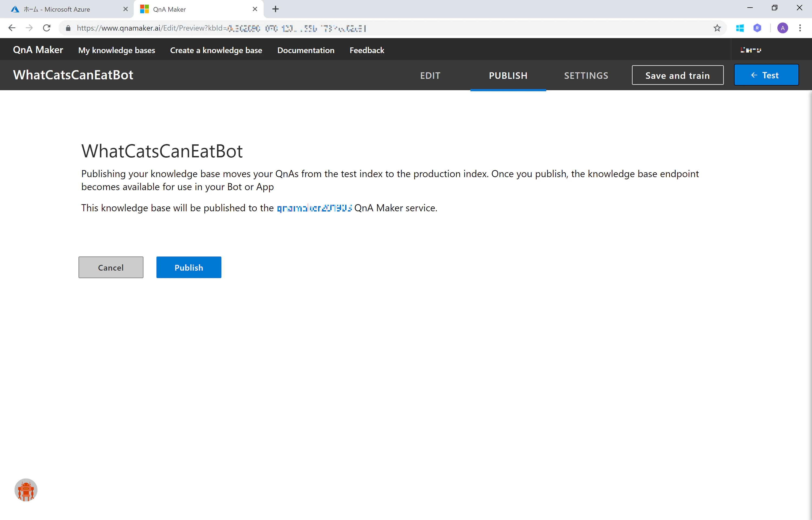Close the QnA Maker tab
The image size is (812, 520).
(x=255, y=9)
